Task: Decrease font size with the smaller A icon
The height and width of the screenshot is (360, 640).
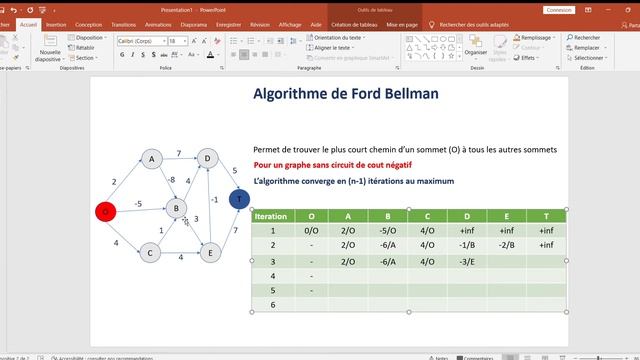Action: (x=204, y=41)
